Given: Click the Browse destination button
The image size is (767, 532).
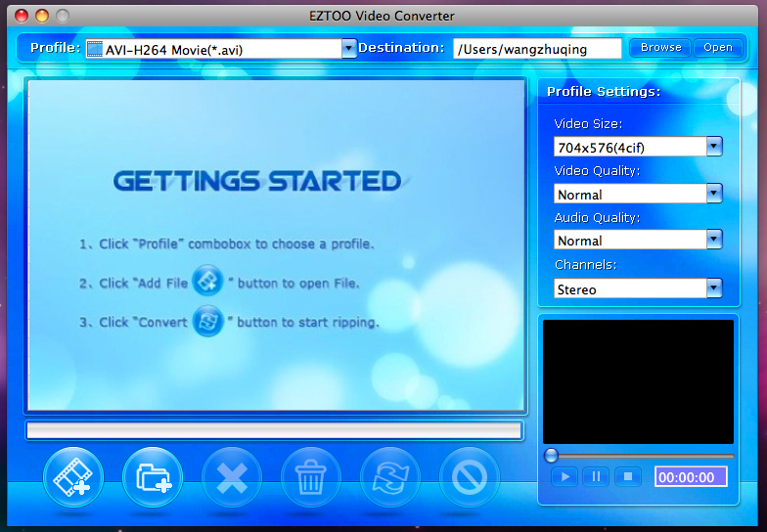Looking at the screenshot, I should click(x=660, y=47).
